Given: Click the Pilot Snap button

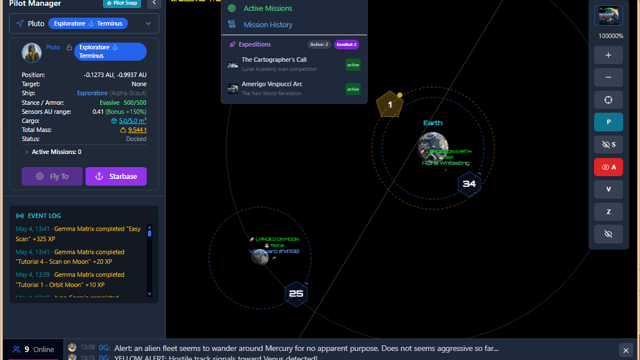Looking at the screenshot, I should coord(122,3).
